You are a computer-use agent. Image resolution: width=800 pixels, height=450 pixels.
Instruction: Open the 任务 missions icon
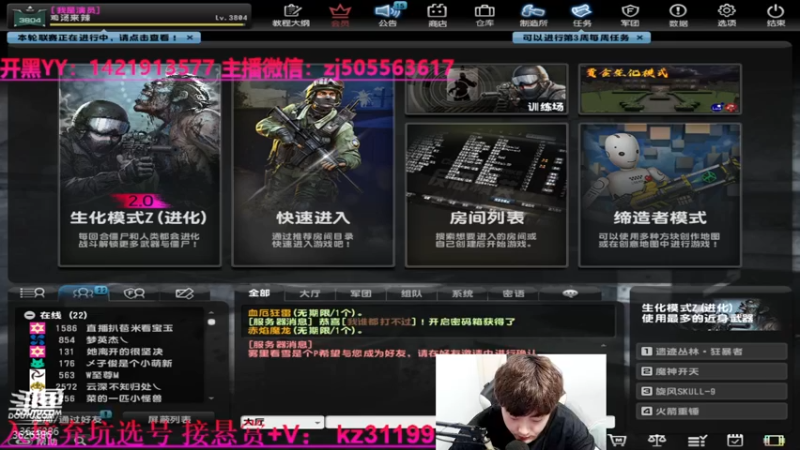pos(582,15)
